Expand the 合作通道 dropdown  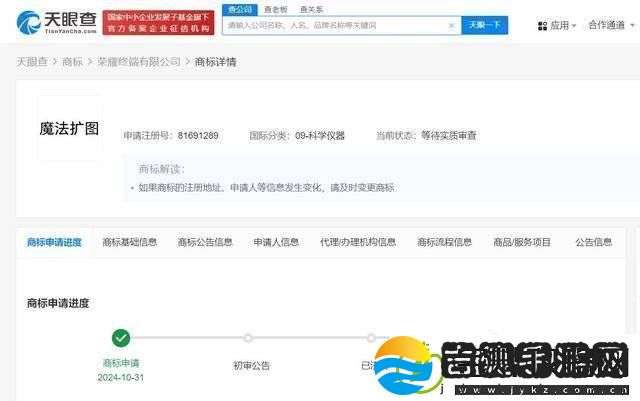click(x=611, y=25)
